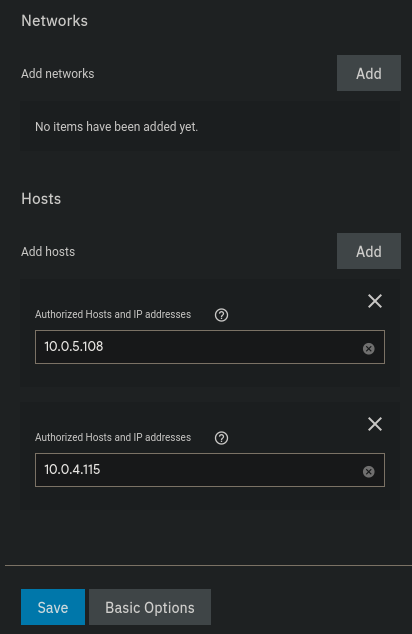Click the "Add hosts" label
412x634 pixels.
(x=48, y=251)
